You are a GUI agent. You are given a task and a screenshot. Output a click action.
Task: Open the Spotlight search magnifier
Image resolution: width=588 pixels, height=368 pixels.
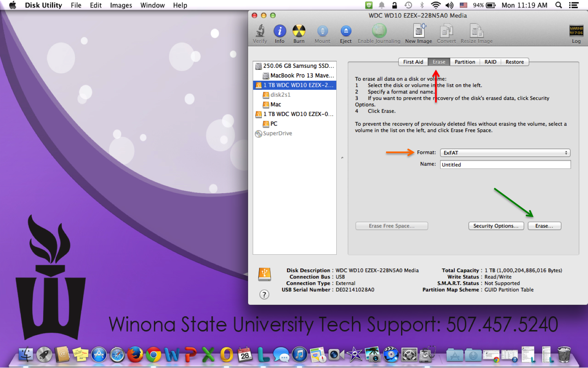click(x=559, y=5)
